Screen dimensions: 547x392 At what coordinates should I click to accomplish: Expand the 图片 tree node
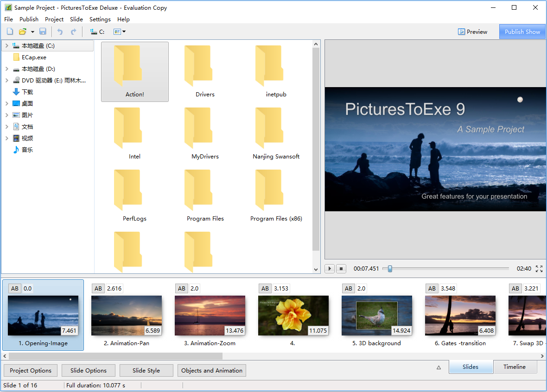point(6,115)
